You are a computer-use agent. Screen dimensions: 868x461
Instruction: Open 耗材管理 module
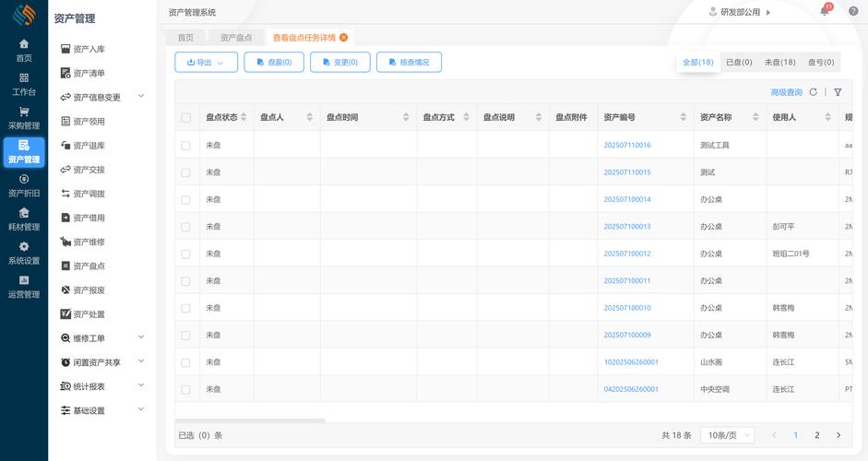click(24, 219)
